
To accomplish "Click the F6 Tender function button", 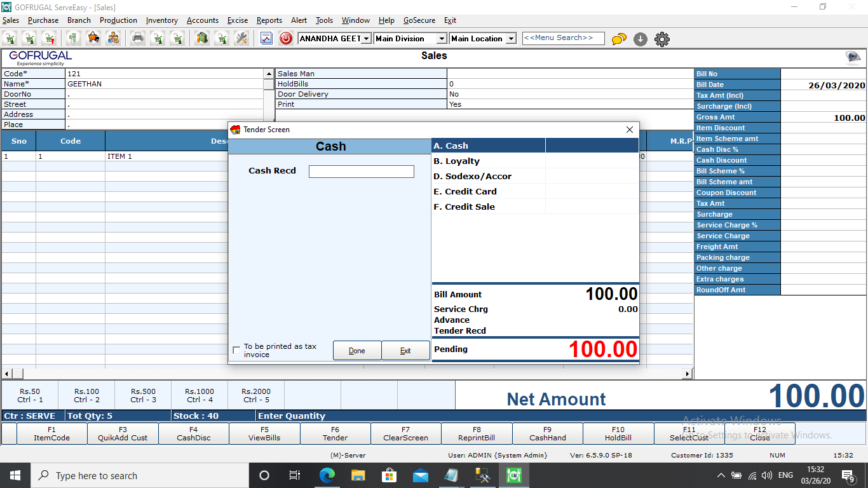I will (x=335, y=433).
